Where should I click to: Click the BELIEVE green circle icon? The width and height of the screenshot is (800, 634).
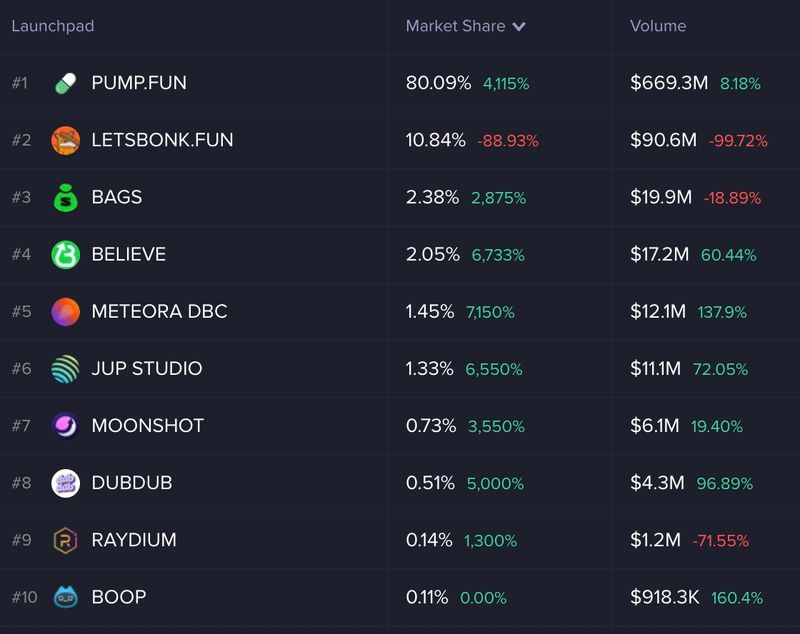65,254
